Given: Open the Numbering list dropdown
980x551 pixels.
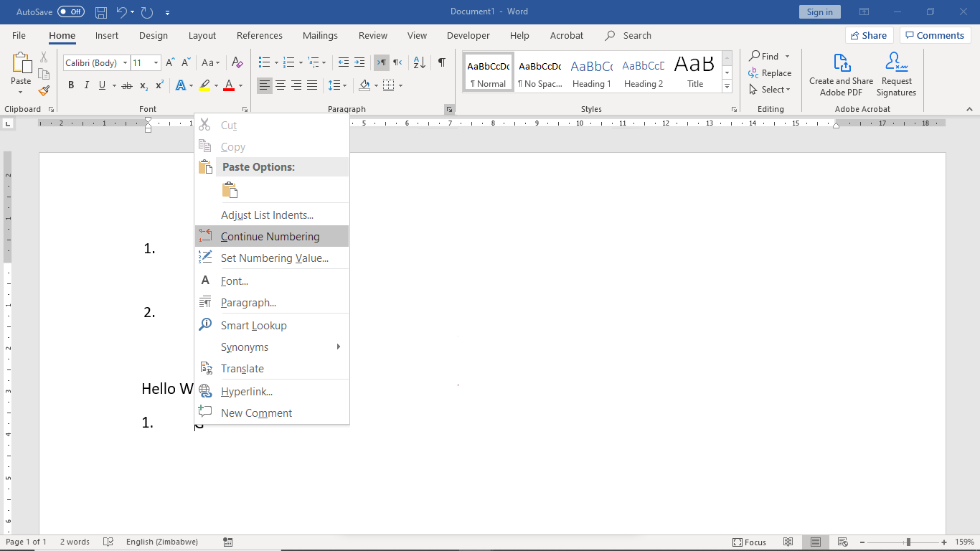Looking at the screenshot, I should (x=299, y=63).
